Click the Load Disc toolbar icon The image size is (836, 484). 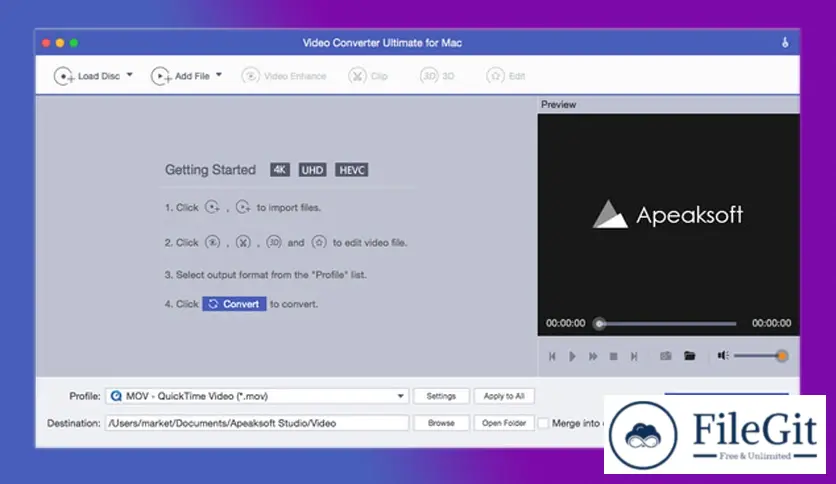64,76
